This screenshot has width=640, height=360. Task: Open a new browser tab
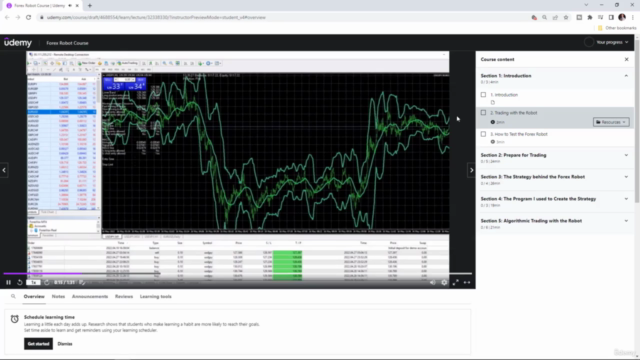(90, 6)
